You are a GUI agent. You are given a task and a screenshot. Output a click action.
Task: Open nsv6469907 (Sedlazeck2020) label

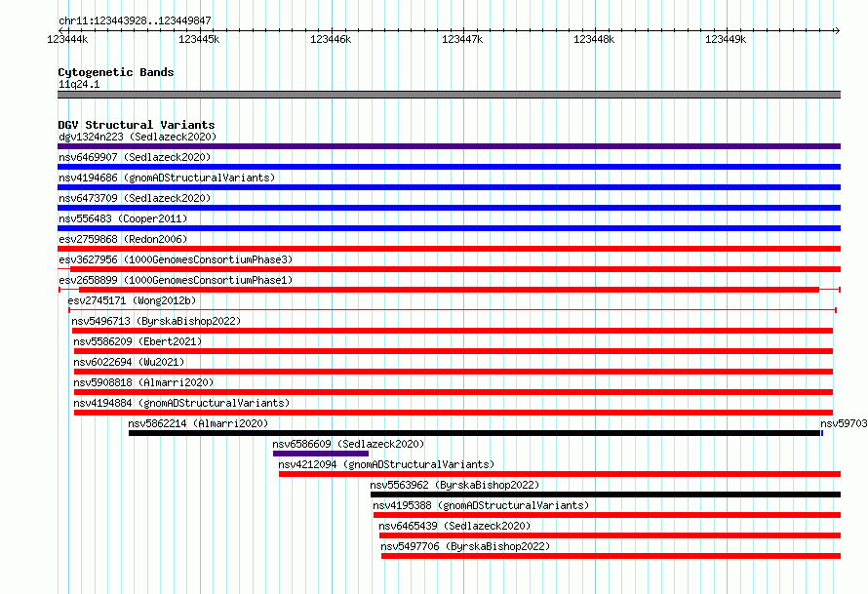pos(135,157)
